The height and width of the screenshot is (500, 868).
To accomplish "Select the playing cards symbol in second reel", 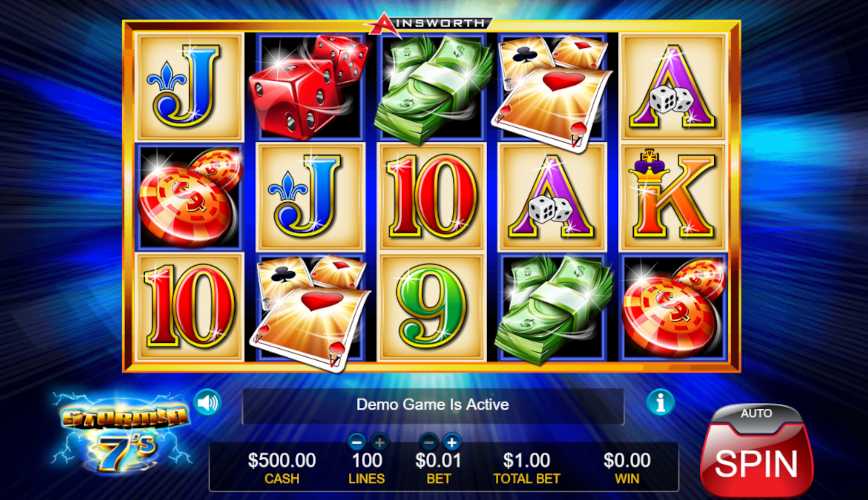I will tap(310, 310).
